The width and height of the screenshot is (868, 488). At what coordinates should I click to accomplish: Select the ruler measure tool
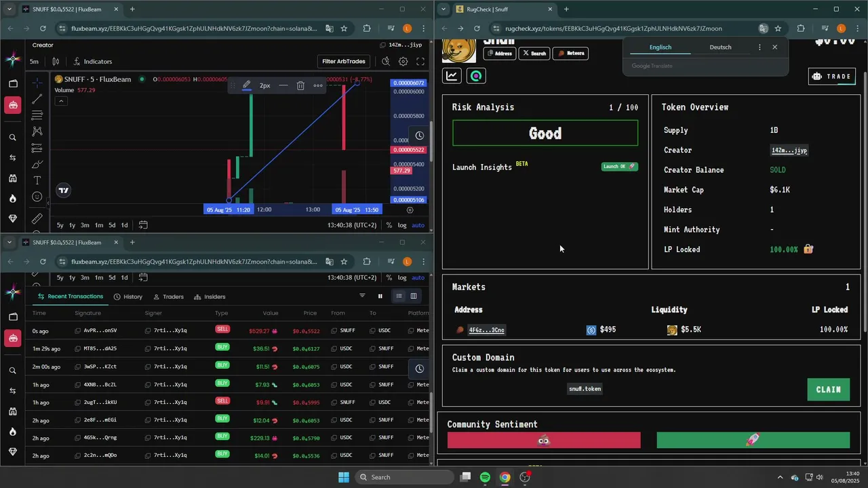pos(37,219)
